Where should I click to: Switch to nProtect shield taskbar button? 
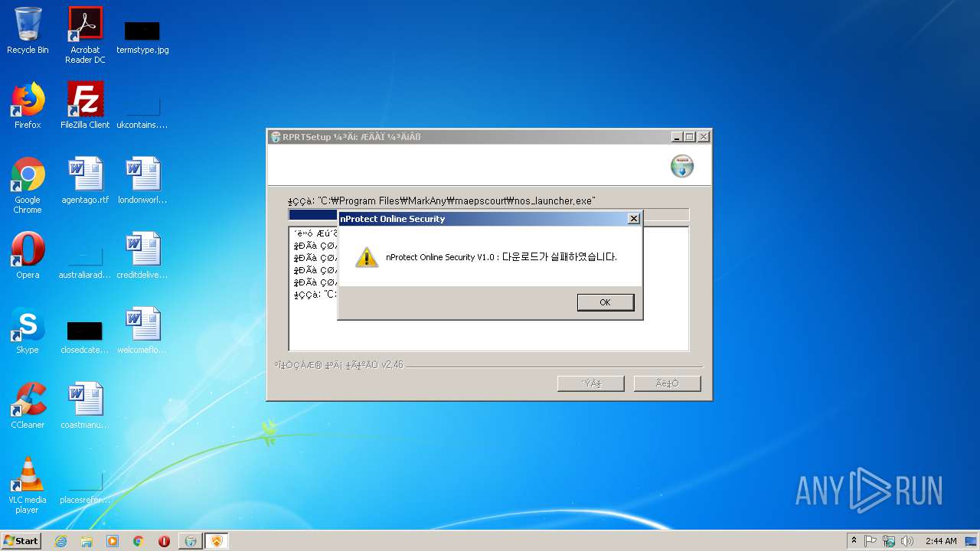217,541
